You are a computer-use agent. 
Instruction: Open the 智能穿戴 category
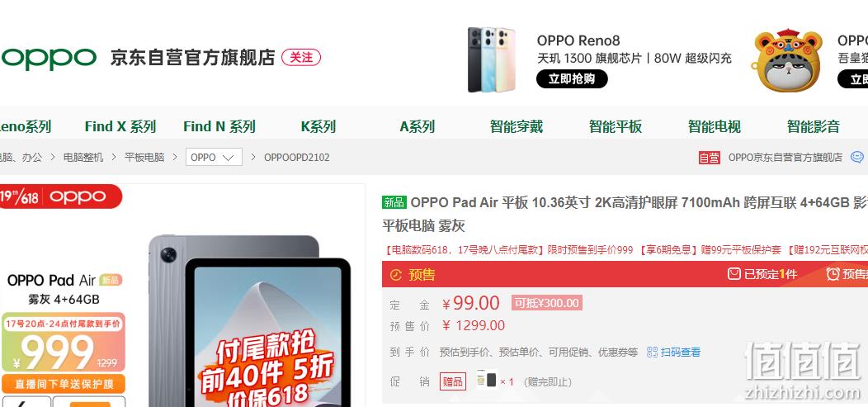coord(517,127)
